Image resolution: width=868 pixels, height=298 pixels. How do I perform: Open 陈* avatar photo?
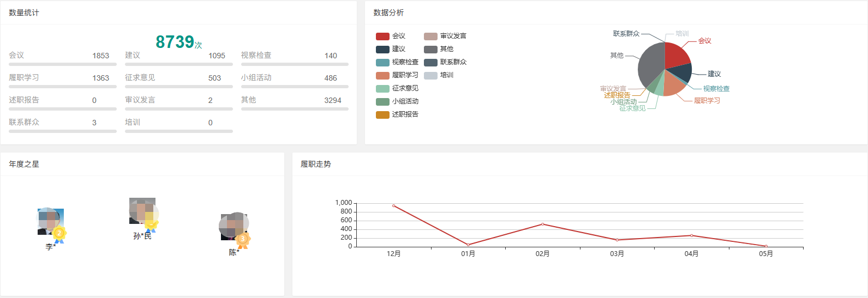click(x=234, y=227)
